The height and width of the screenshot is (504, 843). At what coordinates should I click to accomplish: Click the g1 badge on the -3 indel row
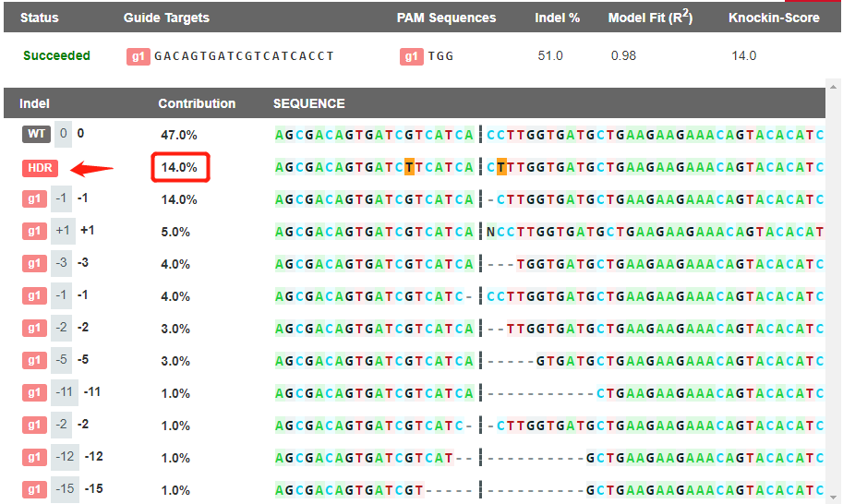pos(35,264)
